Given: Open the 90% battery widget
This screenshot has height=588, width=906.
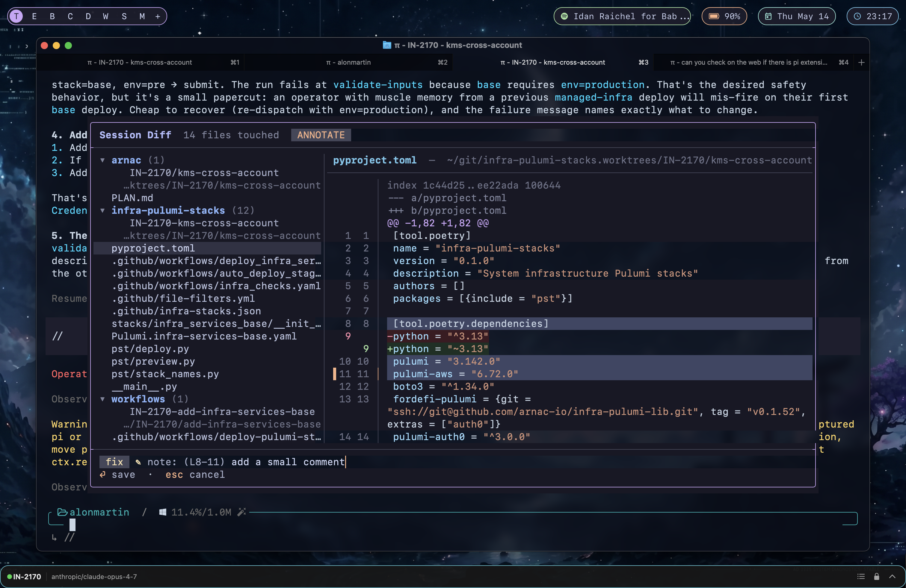Looking at the screenshot, I should click(724, 16).
